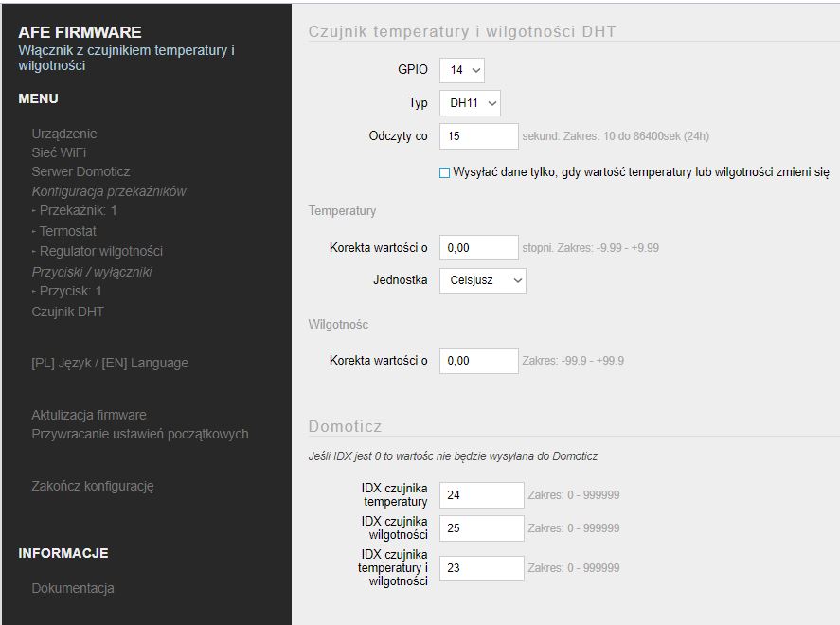Click the temperature Korekta wartości field
Viewport: 840px width, 625px height.
tap(479, 248)
